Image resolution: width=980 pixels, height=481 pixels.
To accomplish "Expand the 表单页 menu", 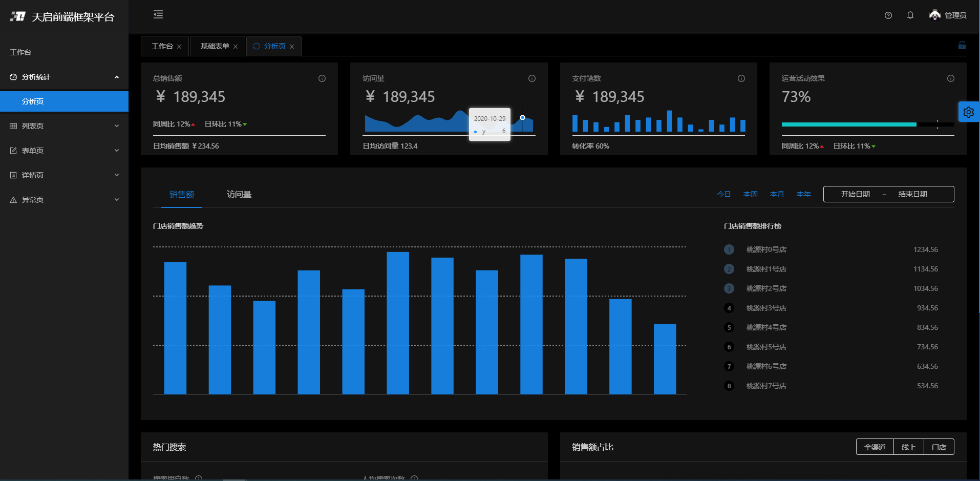I will 117,151.
